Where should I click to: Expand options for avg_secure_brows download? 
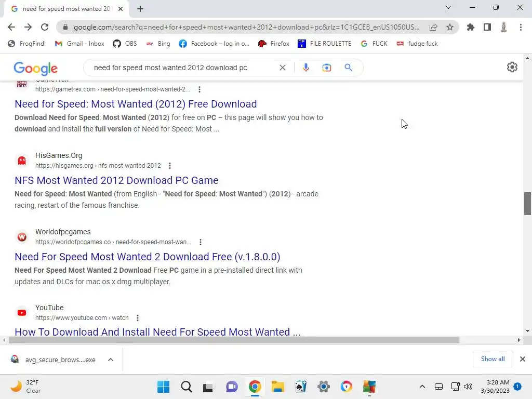111,360
